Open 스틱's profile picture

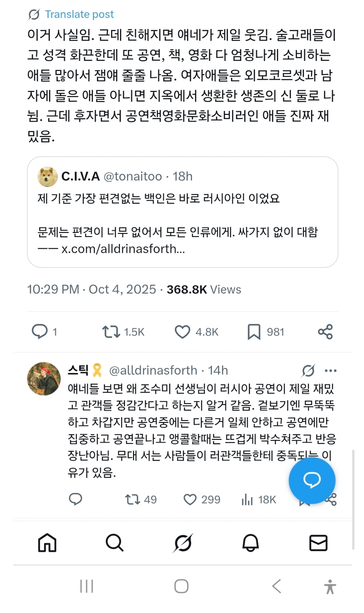click(44, 379)
